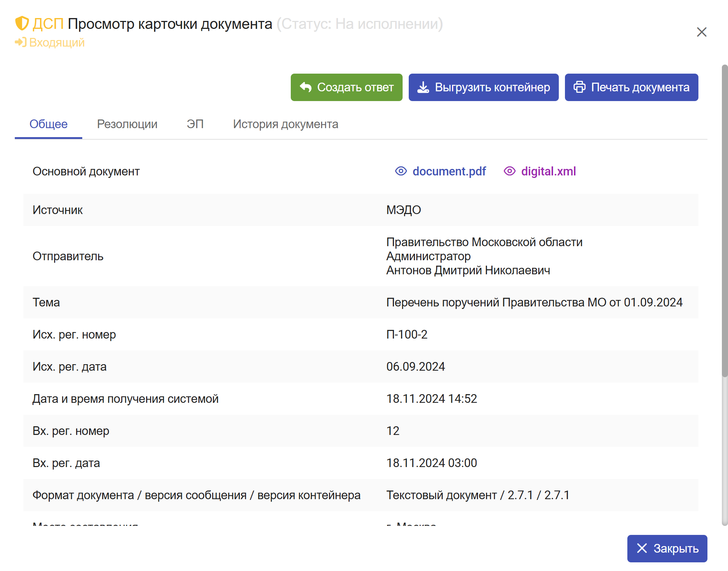Click the printer icon on Печать документа

579,87
